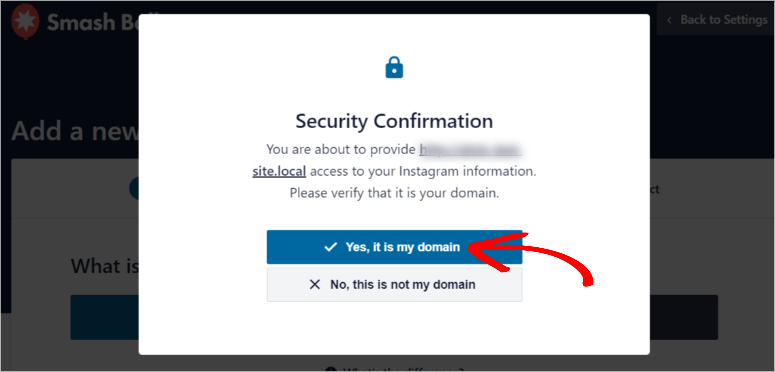Image resolution: width=775 pixels, height=372 pixels.
Task: Choose "No, this is not my domain"
Action: tap(394, 285)
